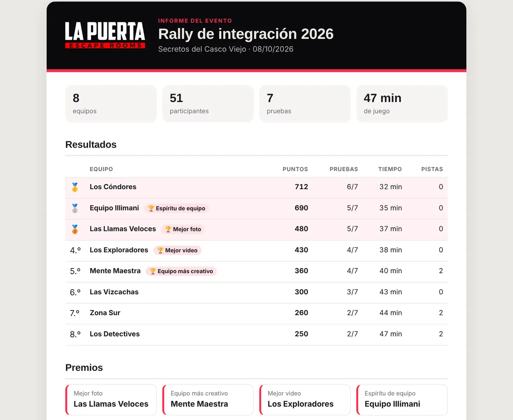Select Mente Maestra in results table

coord(115,271)
